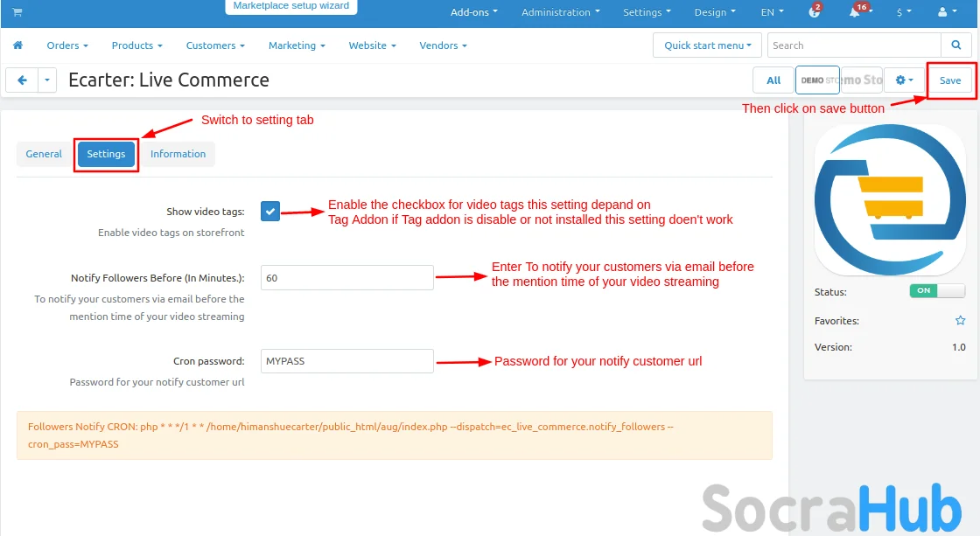Click the version value 1.0
Screen dimensions: 980x536
tap(959, 347)
